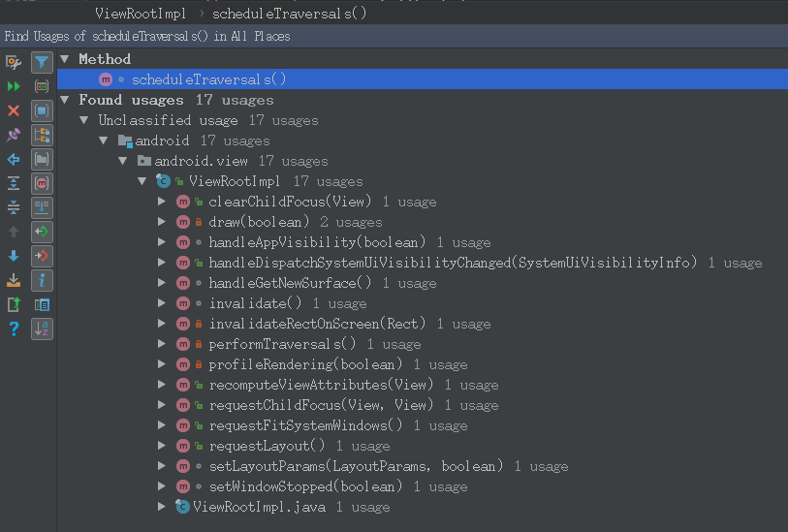Click the android module folder icon
The height and width of the screenshot is (532, 788).
(125, 141)
